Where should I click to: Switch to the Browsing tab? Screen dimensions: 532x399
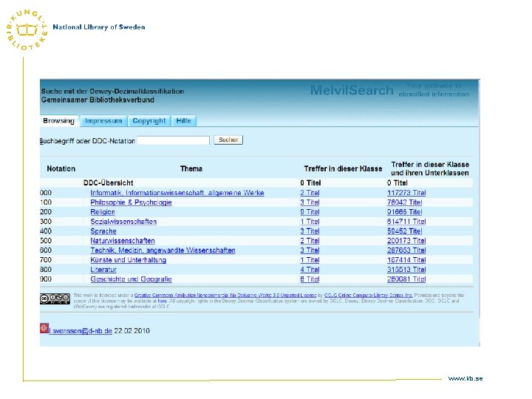coord(59,120)
